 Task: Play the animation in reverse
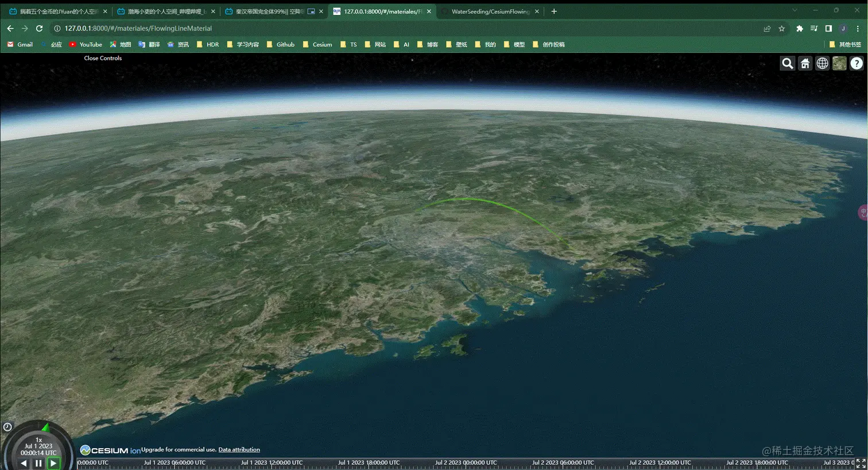click(x=24, y=463)
